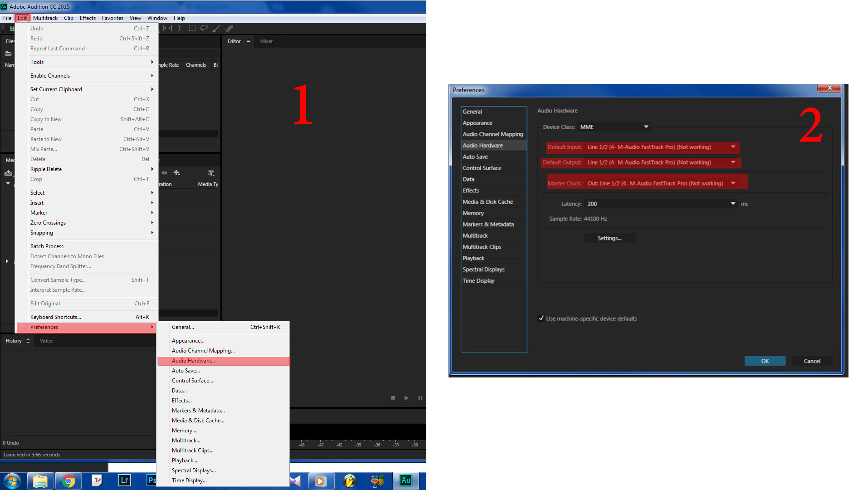
Task: Choose Memory... in Preferences submenu
Action: click(x=224, y=431)
